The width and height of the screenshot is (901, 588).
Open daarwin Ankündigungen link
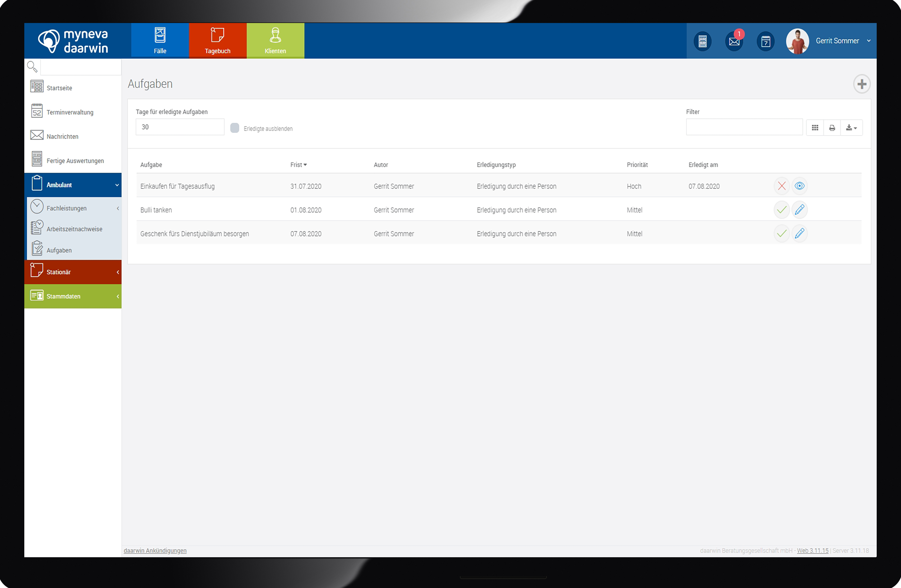[155, 550]
